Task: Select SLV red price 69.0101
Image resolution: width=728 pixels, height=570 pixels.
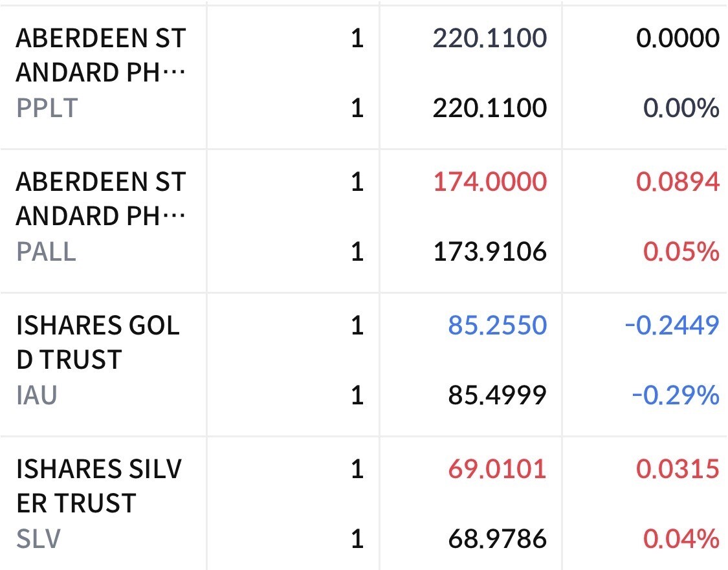Action: point(497,468)
